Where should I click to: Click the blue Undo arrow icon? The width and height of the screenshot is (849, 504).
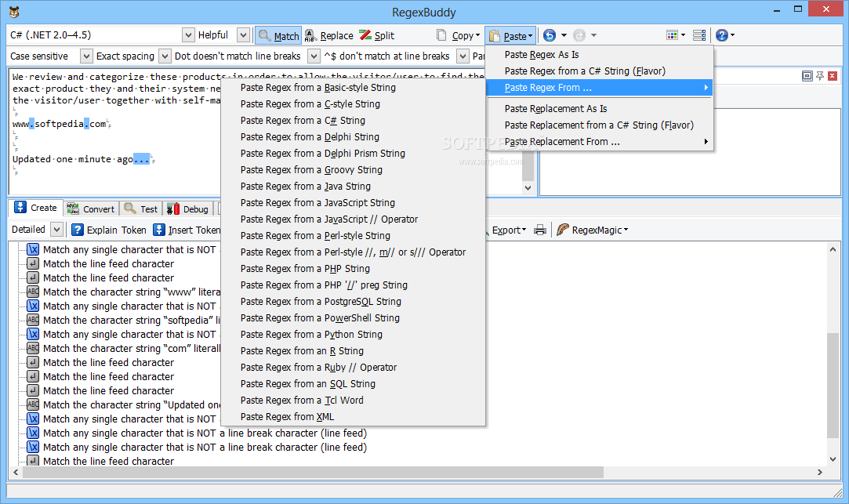550,36
